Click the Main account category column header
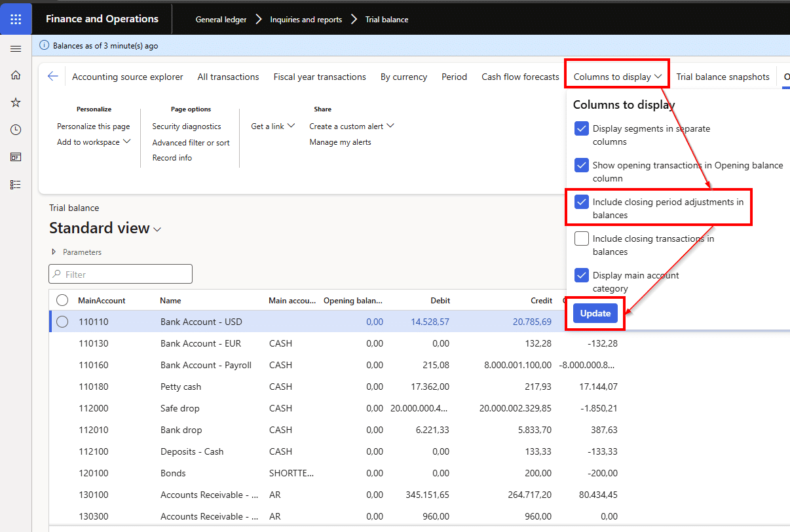This screenshot has width=790, height=532. [x=291, y=301]
